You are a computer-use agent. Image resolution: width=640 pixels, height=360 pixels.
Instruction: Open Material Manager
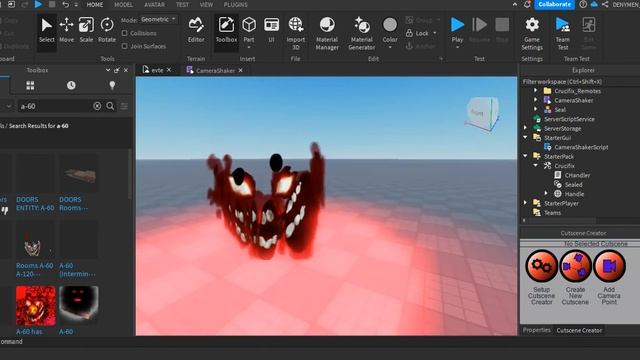tap(327, 33)
